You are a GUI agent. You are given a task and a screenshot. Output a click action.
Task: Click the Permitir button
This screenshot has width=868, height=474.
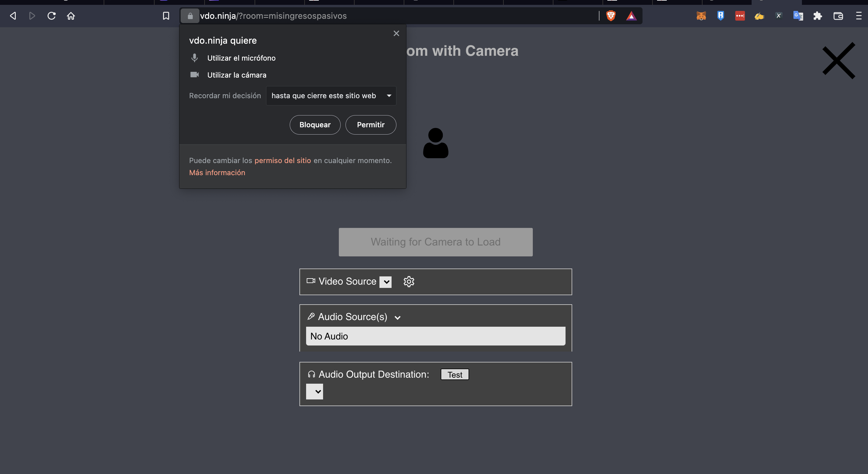click(370, 125)
